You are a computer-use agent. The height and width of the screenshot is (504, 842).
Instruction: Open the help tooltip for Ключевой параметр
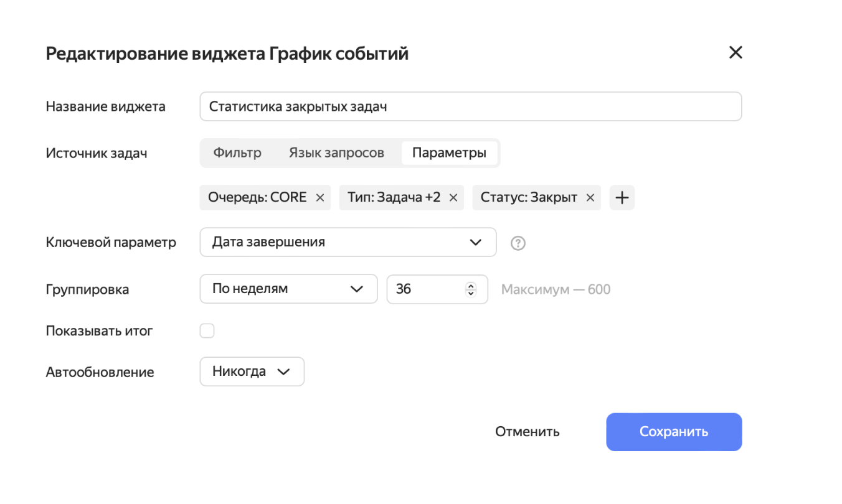(x=518, y=242)
